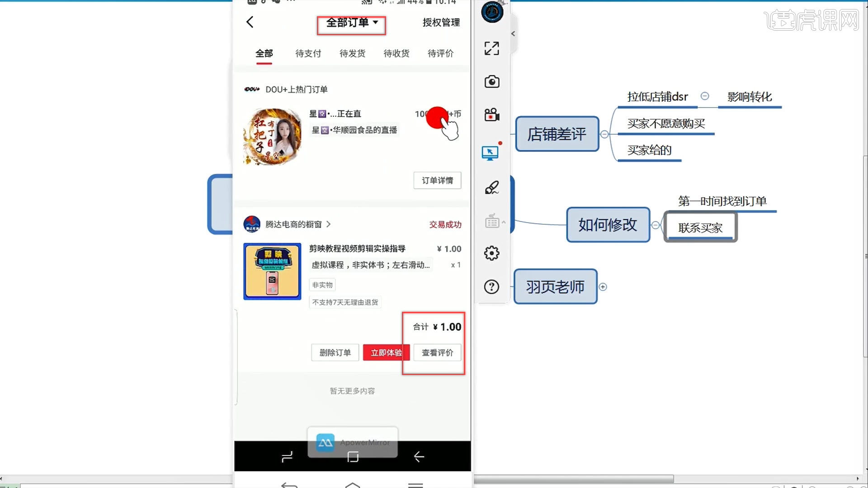Click 待支付 pending payment tab

[x=308, y=53]
